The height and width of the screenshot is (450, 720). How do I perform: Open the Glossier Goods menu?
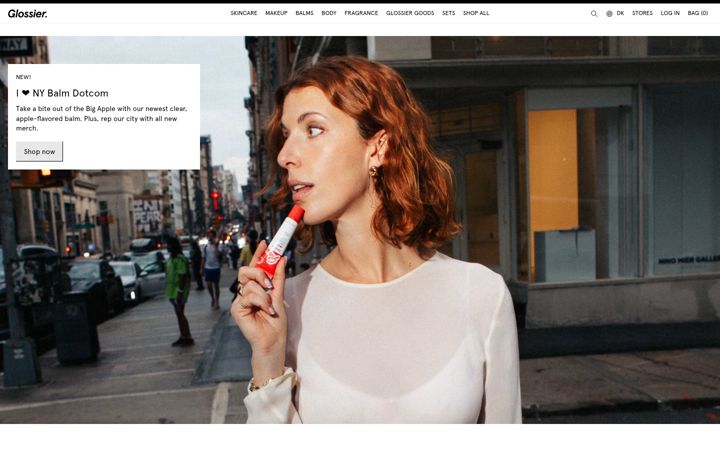coord(410,13)
